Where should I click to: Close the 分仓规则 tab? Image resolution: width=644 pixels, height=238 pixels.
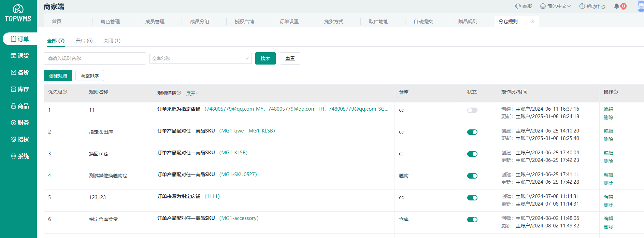(532, 22)
